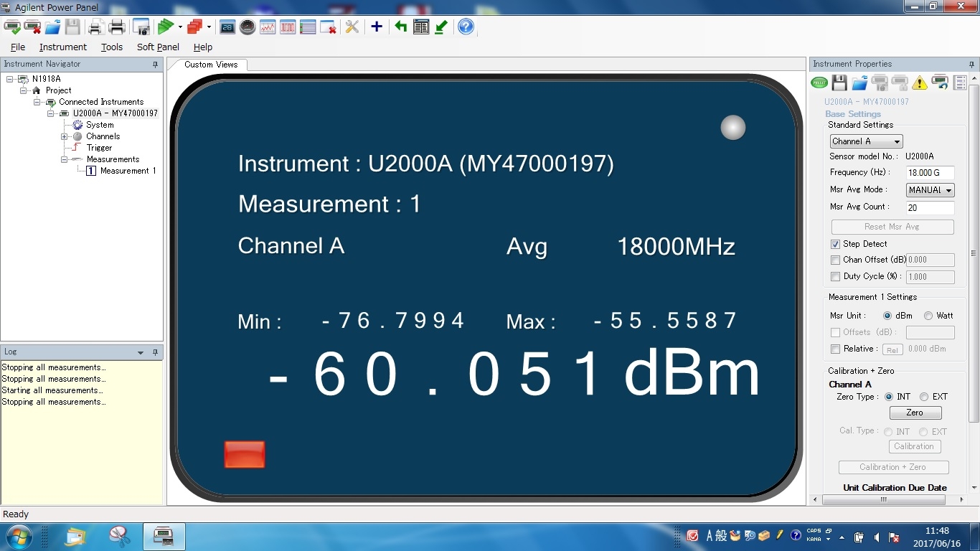This screenshot has width=980, height=551.
Task: Select the Custom Views tab
Action: (210, 65)
